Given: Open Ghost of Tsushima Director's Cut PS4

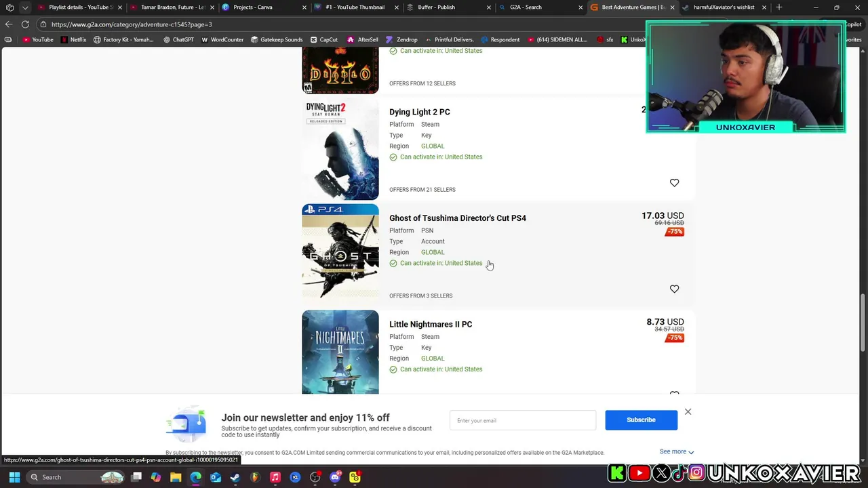Looking at the screenshot, I should tap(458, 218).
